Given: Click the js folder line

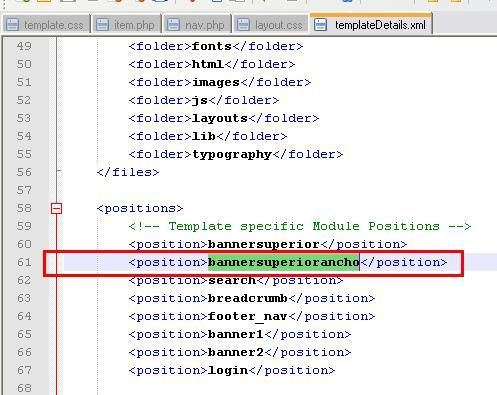Looking at the screenshot, I should 204,100.
